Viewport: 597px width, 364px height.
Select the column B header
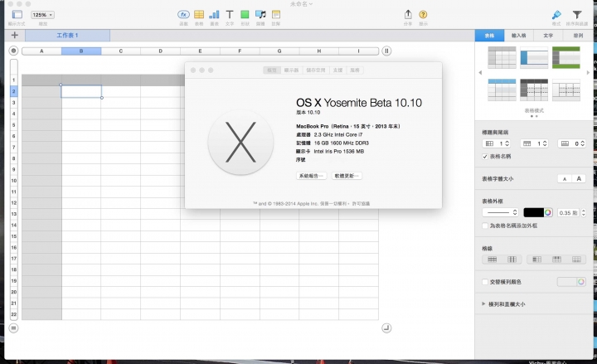[x=81, y=51]
